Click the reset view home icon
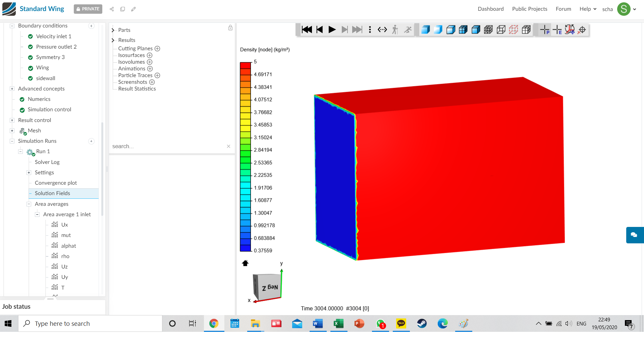Image resolution: width=644 pixels, height=362 pixels. point(245,263)
